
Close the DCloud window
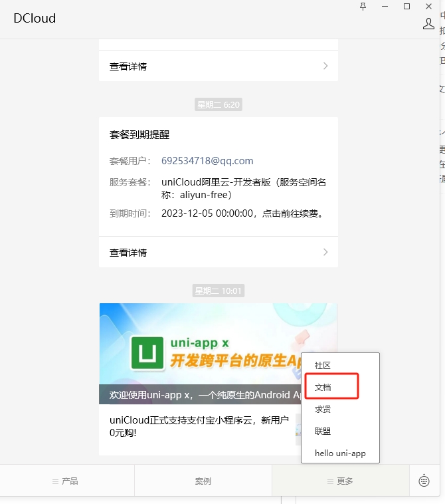coord(428,7)
